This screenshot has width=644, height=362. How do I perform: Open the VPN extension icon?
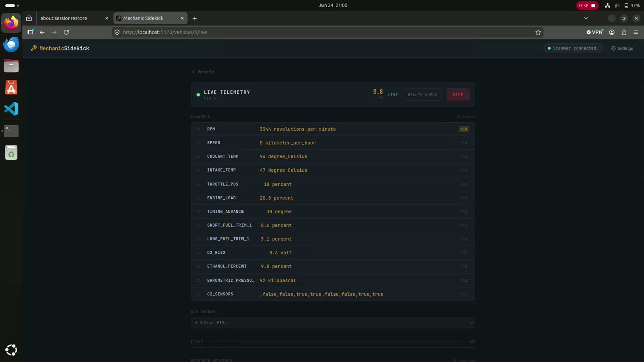click(x=595, y=32)
